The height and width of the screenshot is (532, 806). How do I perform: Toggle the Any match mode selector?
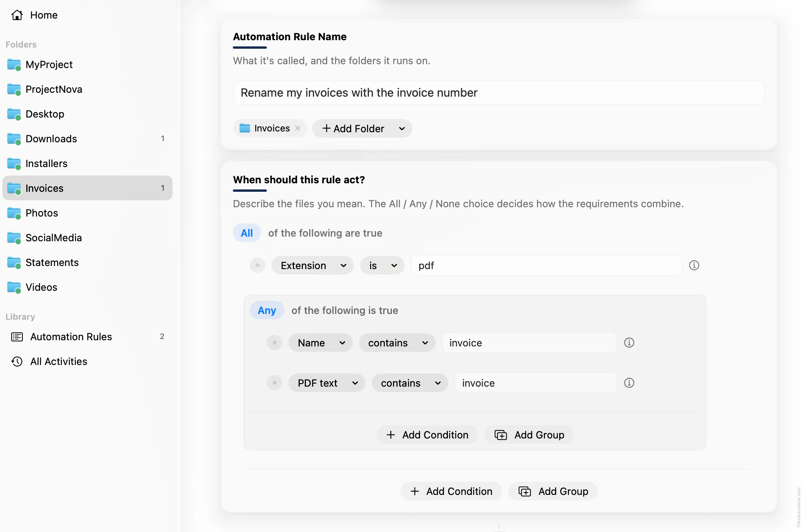(267, 310)
